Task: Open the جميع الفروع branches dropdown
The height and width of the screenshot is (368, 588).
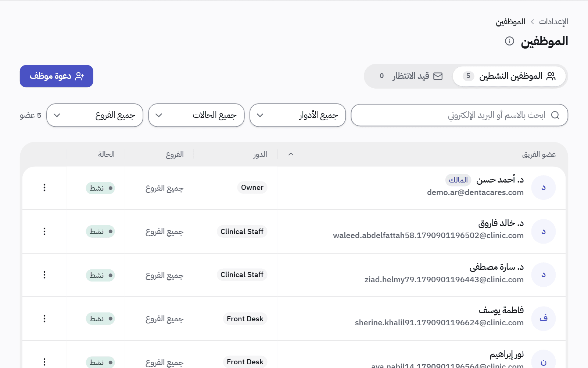Action: tap(95, 115)
